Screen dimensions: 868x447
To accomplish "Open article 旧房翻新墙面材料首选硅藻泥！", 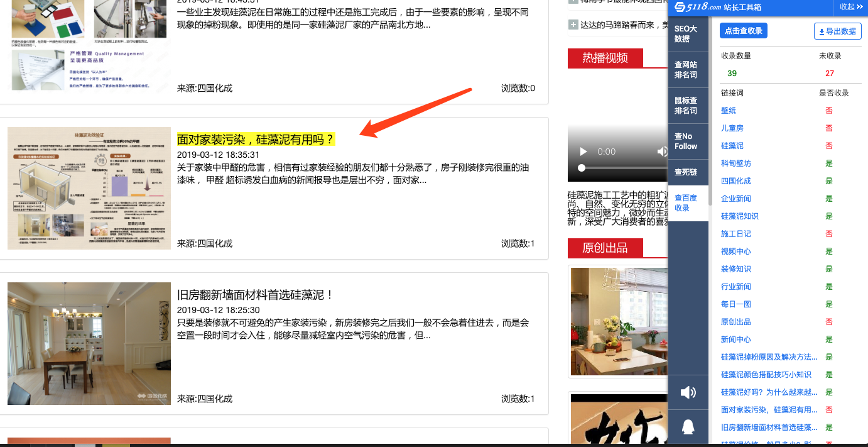I will pos(255,295).
